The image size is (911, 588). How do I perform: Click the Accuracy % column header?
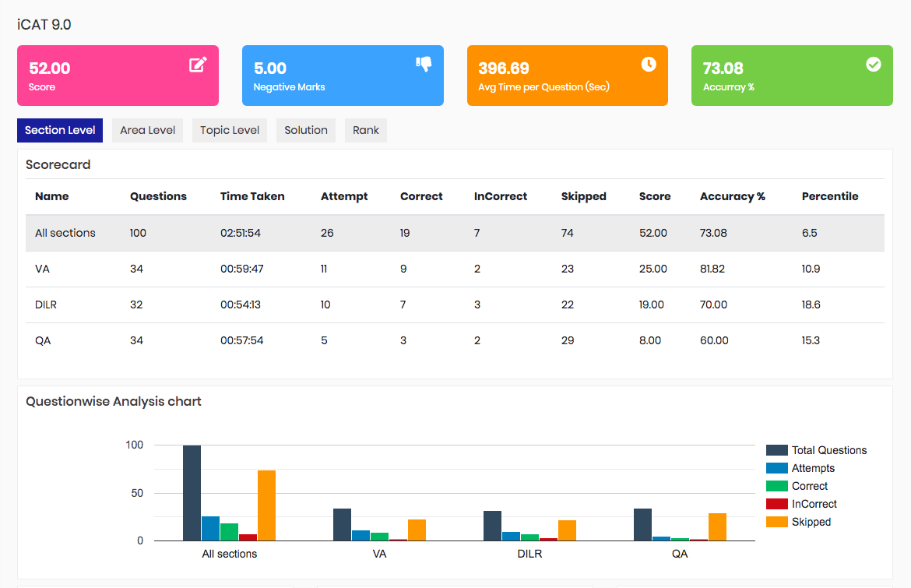(x=732, y=196)
